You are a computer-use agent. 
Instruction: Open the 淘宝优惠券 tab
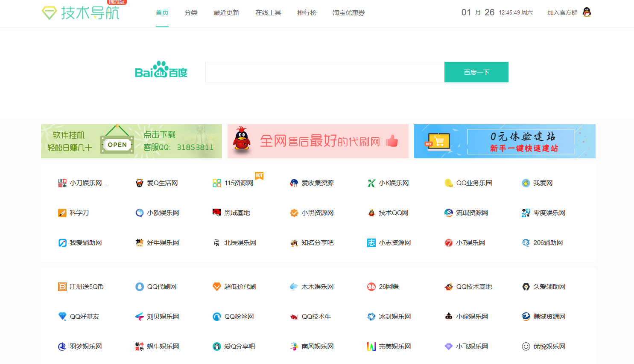click(x=348, y=13)
